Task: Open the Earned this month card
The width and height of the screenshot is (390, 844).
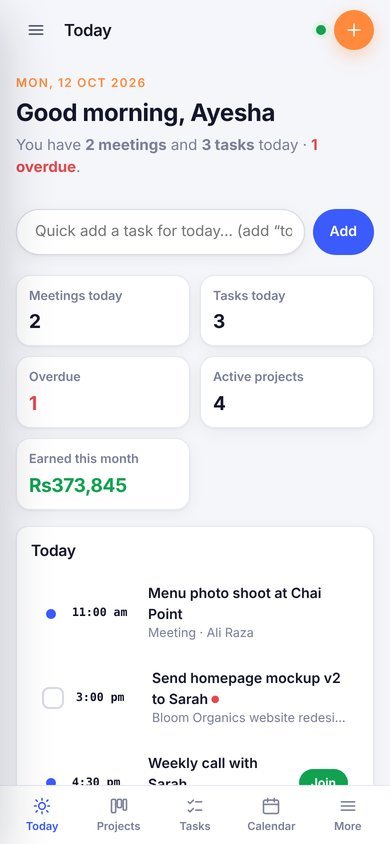Action: (103, 474)
